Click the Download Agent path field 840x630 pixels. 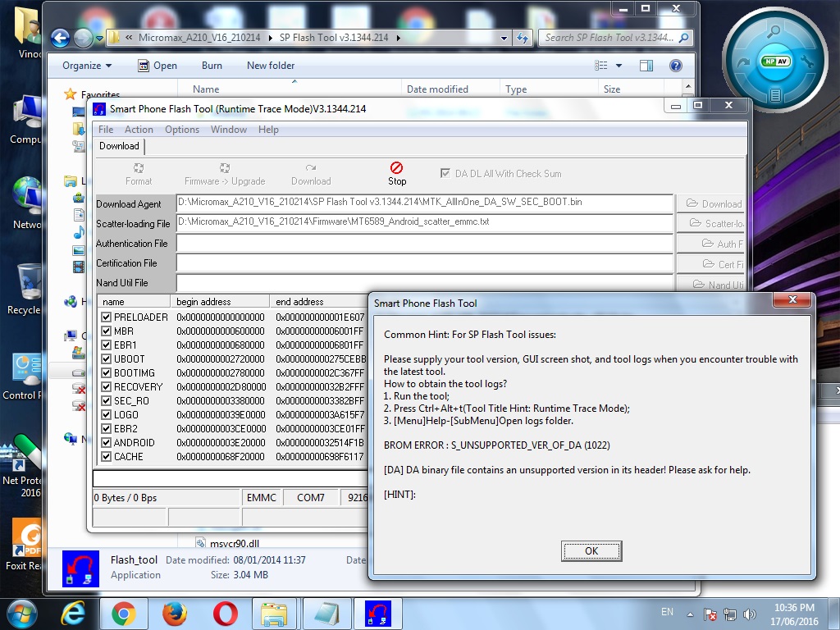424,203
